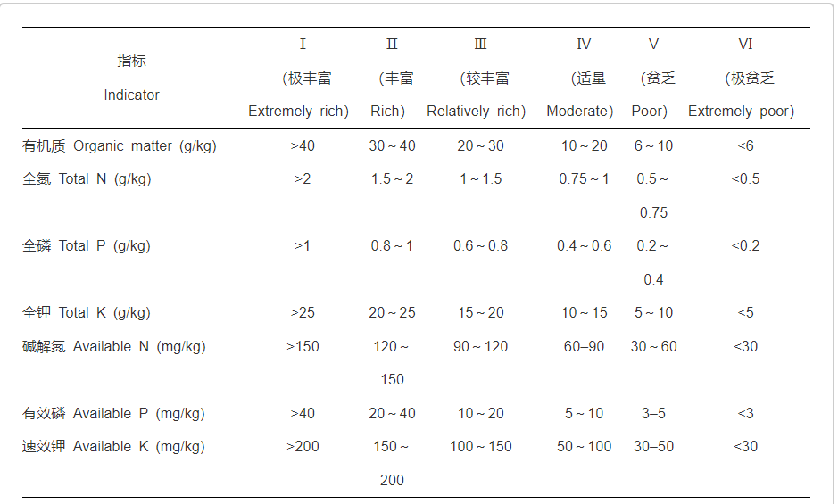Select the >200 cell for Available K
Image resolution: width=838 pixels, height=504 pixels.
click(303, 447)
